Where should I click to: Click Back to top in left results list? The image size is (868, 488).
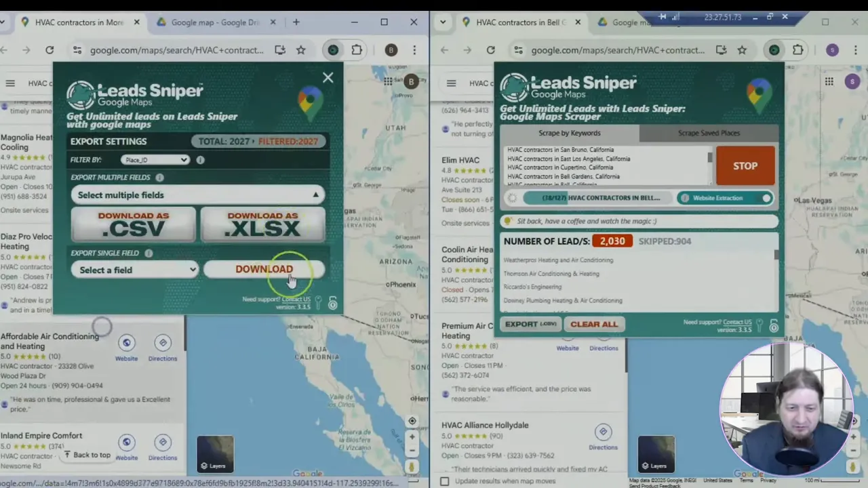[87, 455]
